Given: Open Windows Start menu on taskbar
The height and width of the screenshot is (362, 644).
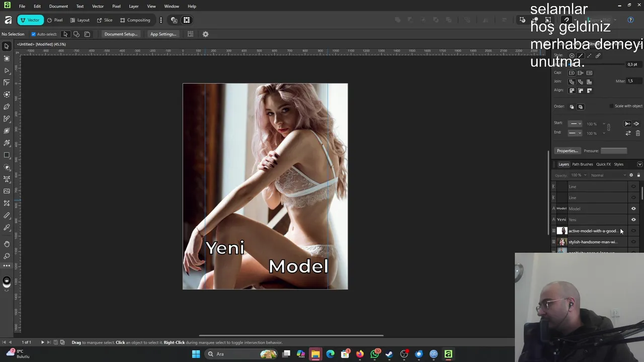Looking at the screenshot, I should 196,354.
